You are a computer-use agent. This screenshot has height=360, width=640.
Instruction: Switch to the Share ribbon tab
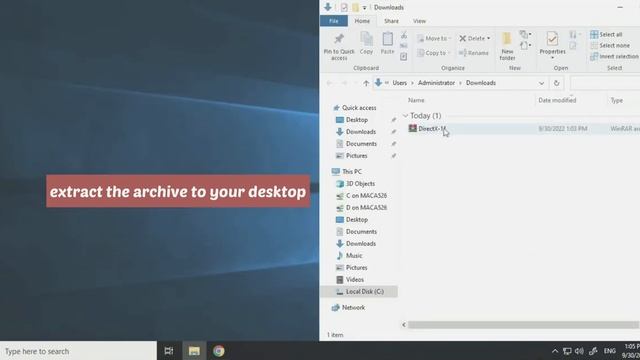click(391, 21)
